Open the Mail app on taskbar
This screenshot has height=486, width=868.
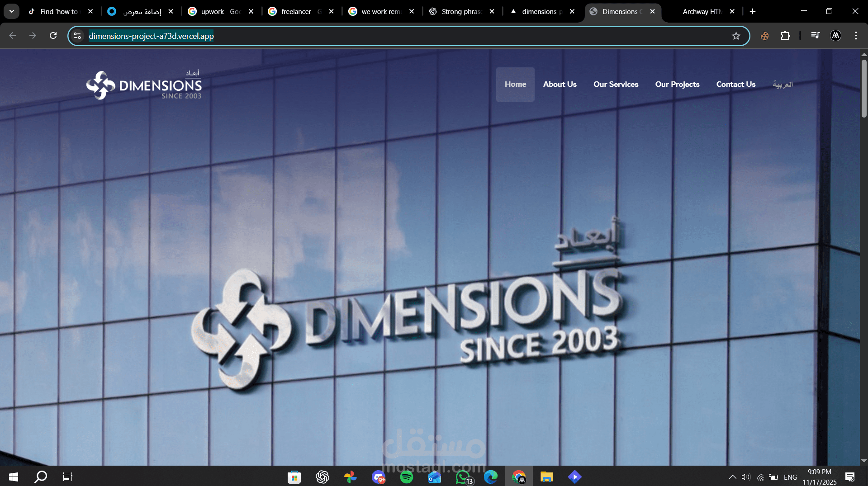pos(434,477)
